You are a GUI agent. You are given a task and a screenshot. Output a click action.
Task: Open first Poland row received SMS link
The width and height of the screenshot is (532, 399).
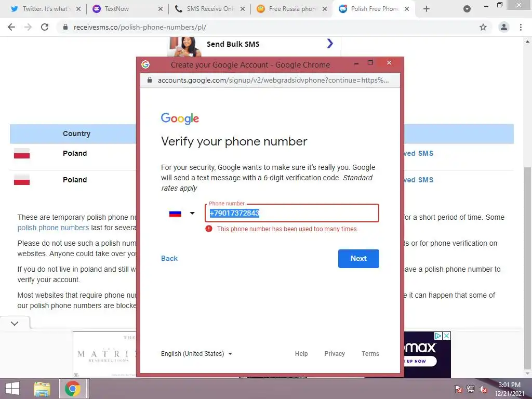coord(419,153)
